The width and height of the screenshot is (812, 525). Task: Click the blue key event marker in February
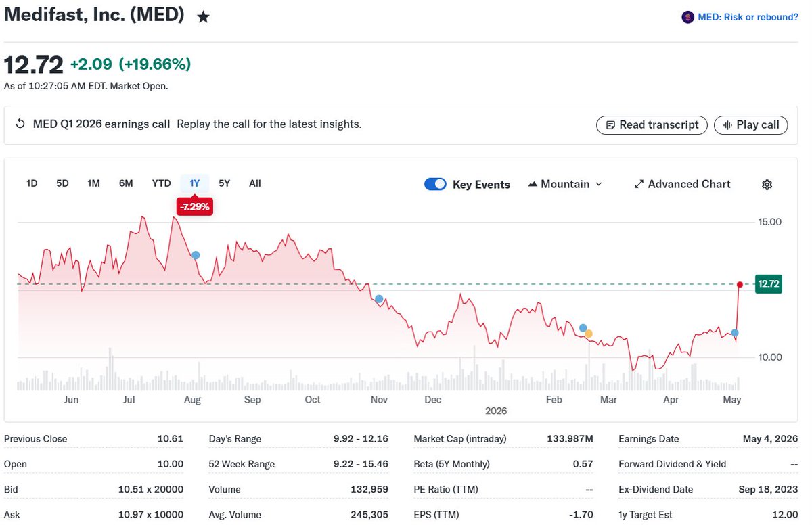tap(583, 328)
